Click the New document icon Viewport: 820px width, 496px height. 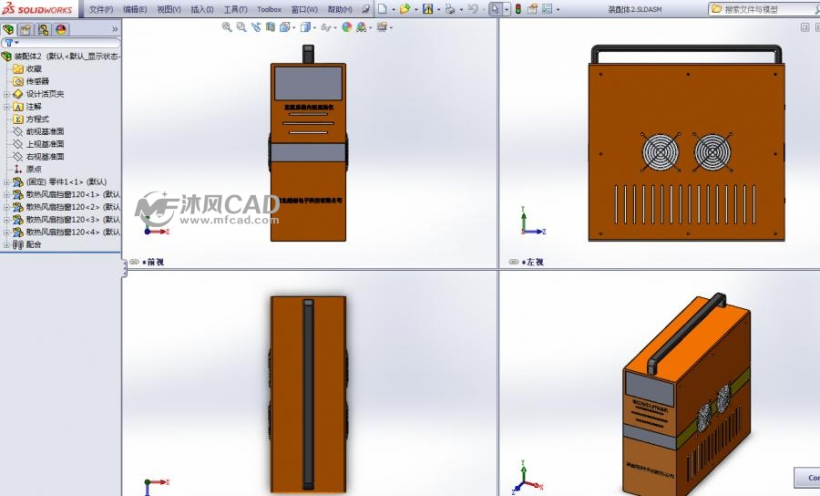381,9
